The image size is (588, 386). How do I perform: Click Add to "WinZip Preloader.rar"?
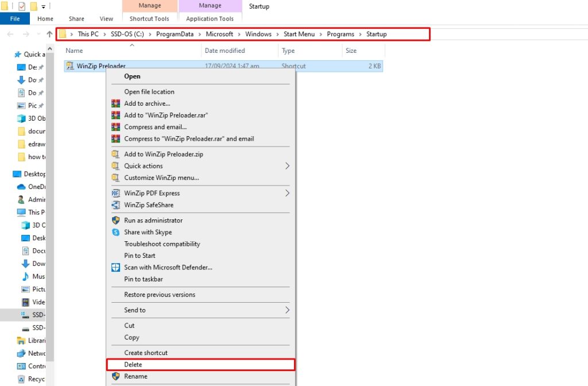[200, 115]
